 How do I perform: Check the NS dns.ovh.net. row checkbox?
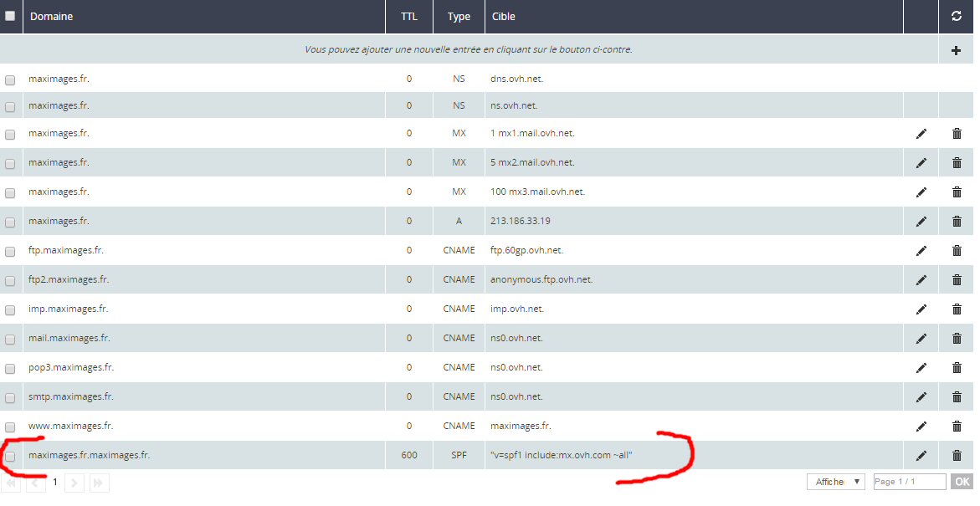(x=10, y=80)
